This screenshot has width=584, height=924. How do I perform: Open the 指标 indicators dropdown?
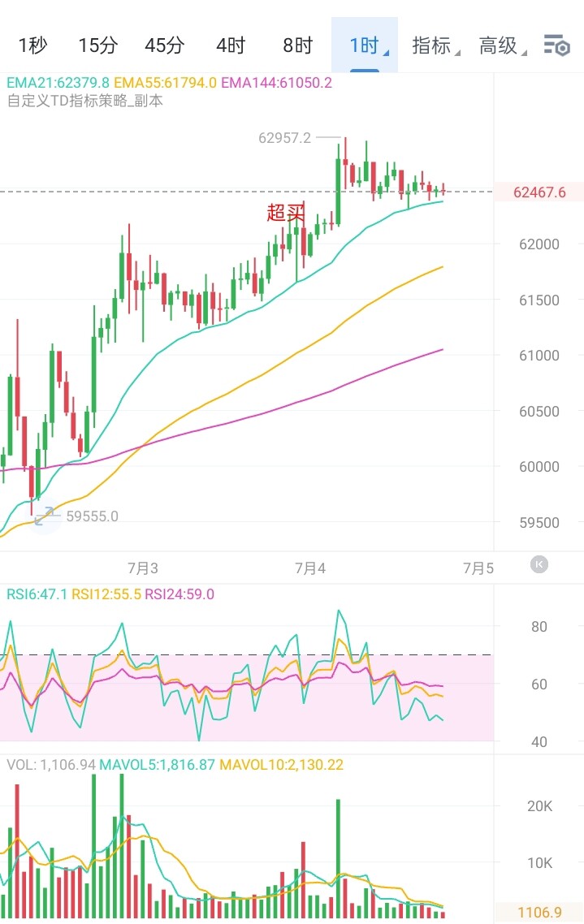[435, 45]
